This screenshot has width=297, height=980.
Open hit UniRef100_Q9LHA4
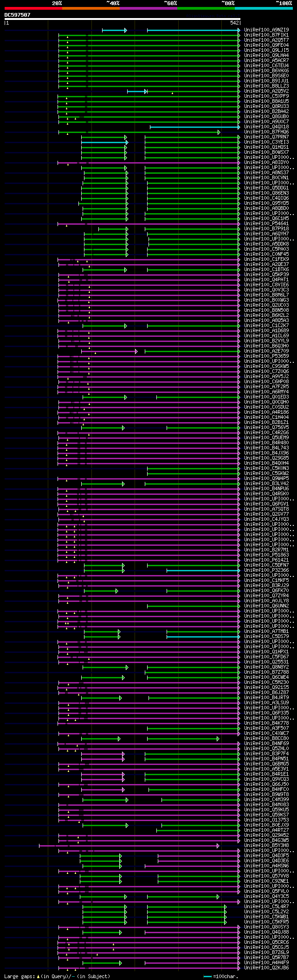pyautogui.click(x=266, y=56)
